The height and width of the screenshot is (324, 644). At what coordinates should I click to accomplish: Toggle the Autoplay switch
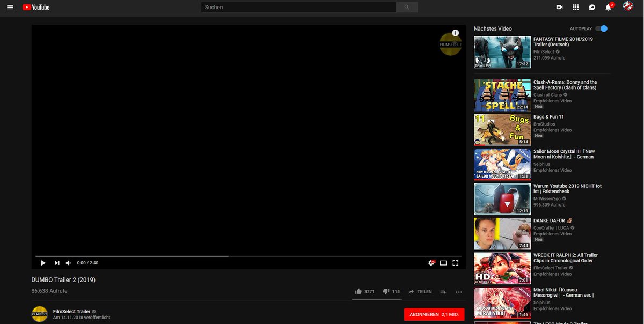coord(601,28)
